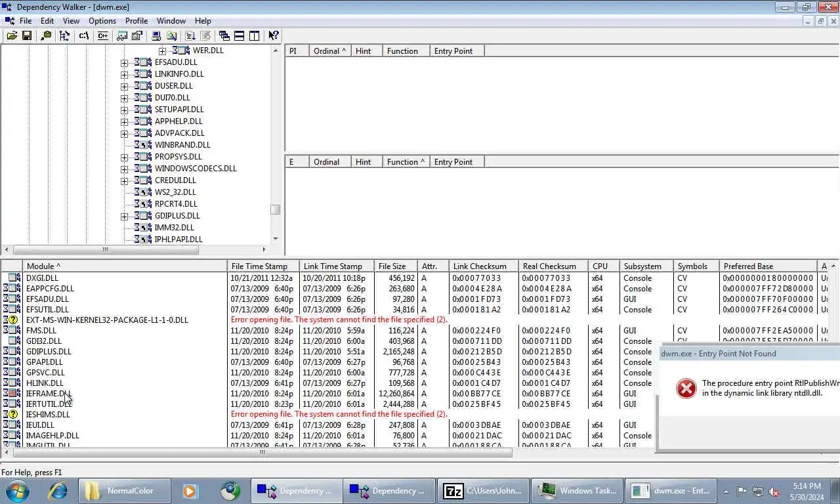Select WS2_32.DLL in the dependency tree
The image size is (840, 504).
[175, 192]
